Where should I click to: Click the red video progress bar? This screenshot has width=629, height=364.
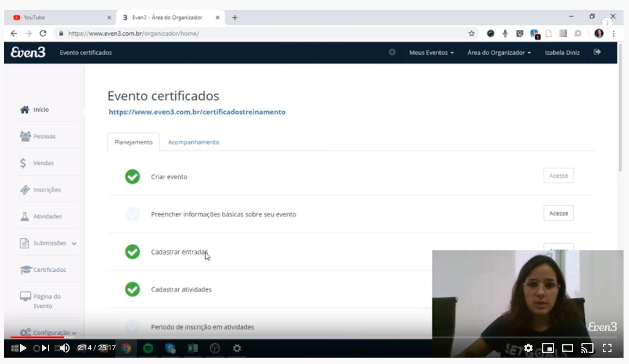point(37,337)
